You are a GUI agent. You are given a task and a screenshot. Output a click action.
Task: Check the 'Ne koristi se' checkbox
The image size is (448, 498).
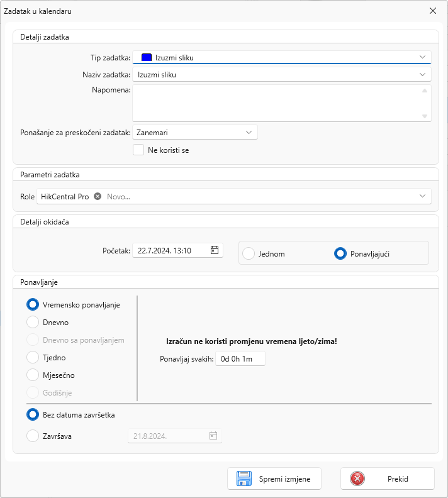(x=139, y=150)
